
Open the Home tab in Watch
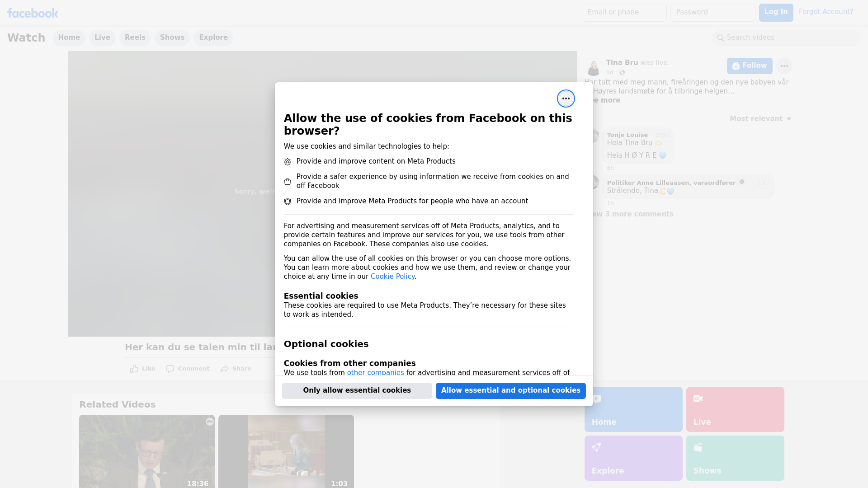(x=69, y=38)
